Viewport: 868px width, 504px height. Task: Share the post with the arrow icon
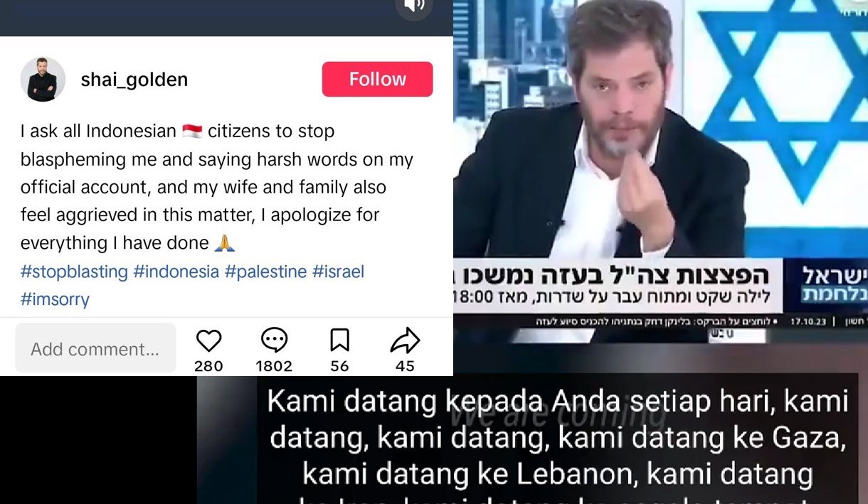pos(406,341)
